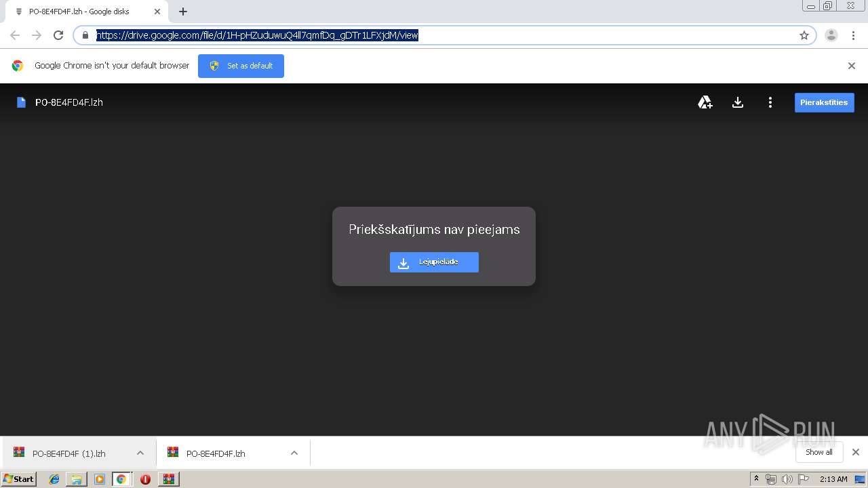
Task: Click PO-8E4FD4F.lzh file title text
Action: (69, 102)
